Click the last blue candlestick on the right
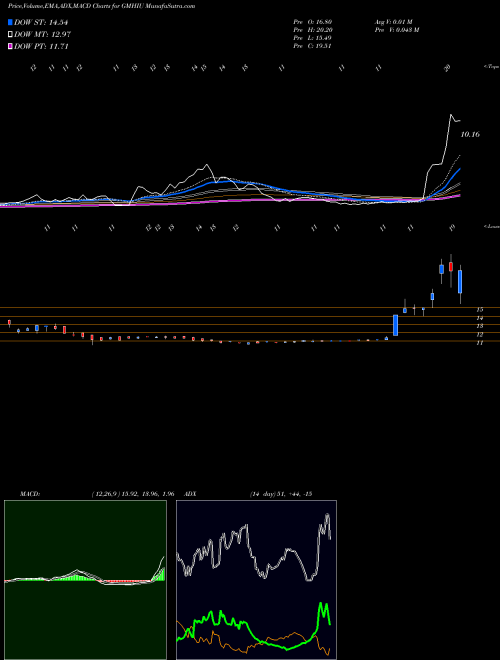This screenshot has height=660, width=500. click(460, 282)
